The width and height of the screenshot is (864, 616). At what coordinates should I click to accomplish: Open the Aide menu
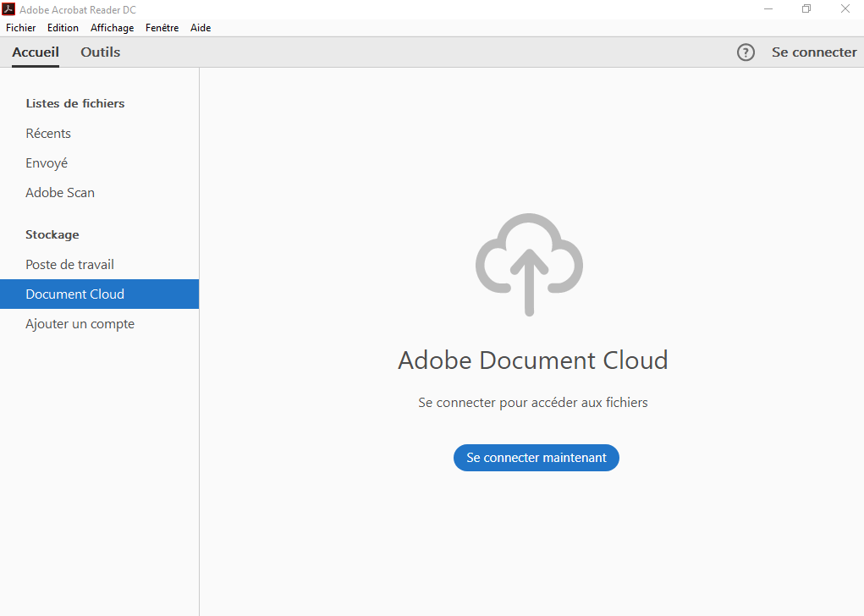click(x=201, y=28)
